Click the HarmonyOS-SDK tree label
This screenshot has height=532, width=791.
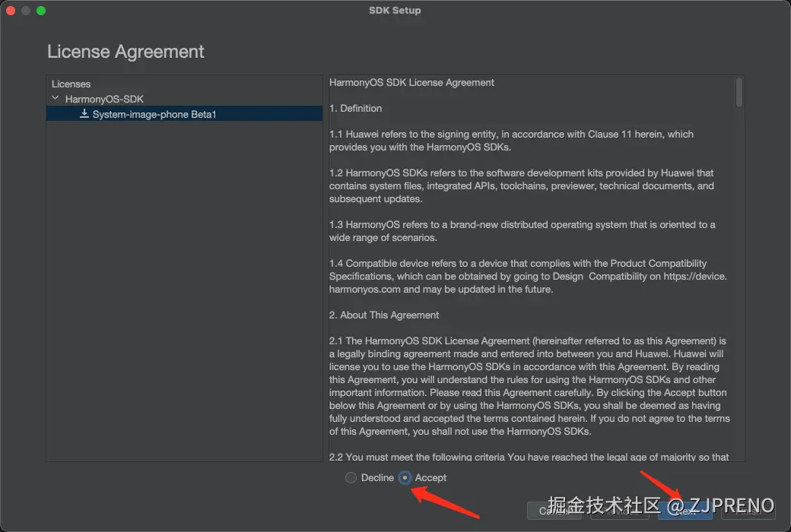point(104,99)
